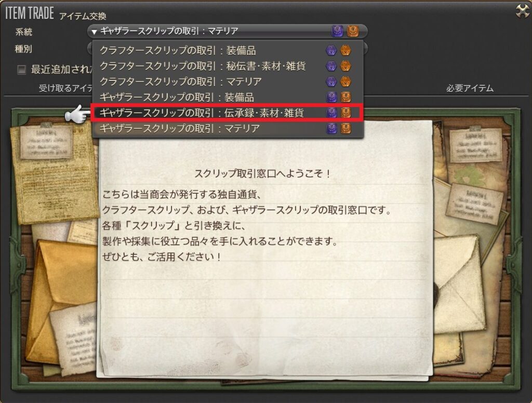Viewport: 532px width, 403px height.
Task: Pick the bottom ギャザラースクリップの取引:マテリア option
Action: coord(228,128)
